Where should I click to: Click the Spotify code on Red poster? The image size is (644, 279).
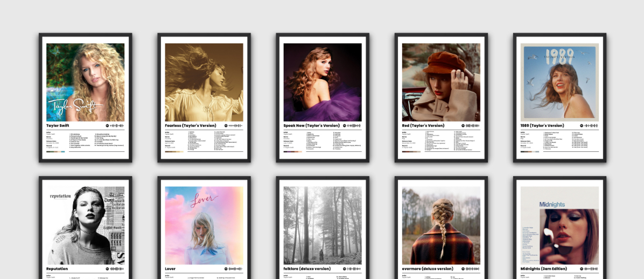coord(469,125)
